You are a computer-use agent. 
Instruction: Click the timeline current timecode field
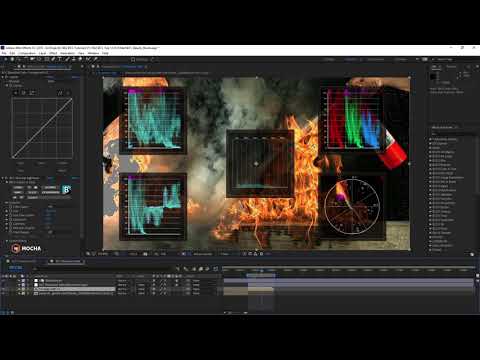click(16, 268)
